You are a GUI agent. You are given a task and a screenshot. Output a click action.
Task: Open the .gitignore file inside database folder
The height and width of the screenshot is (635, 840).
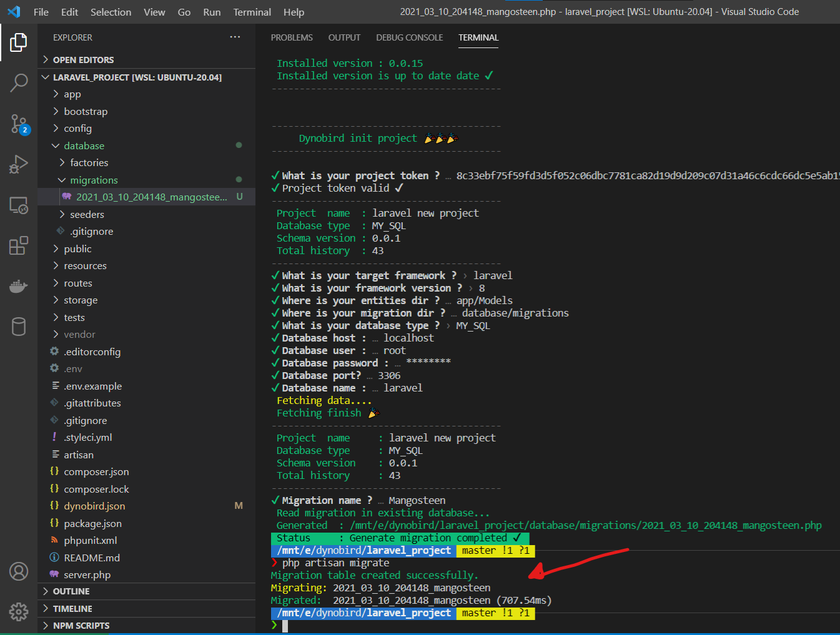(x=146, y=232)
